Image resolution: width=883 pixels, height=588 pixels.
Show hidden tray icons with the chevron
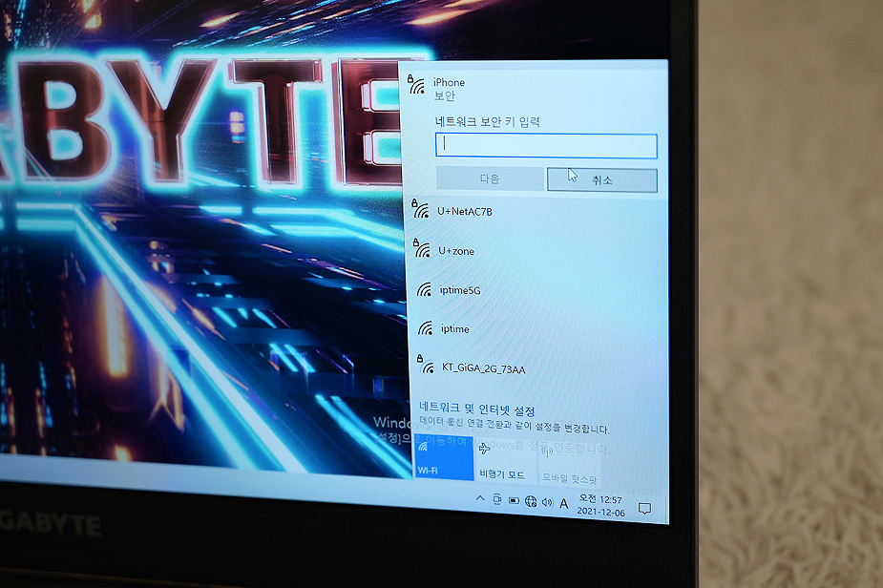[x=480, y=498]
